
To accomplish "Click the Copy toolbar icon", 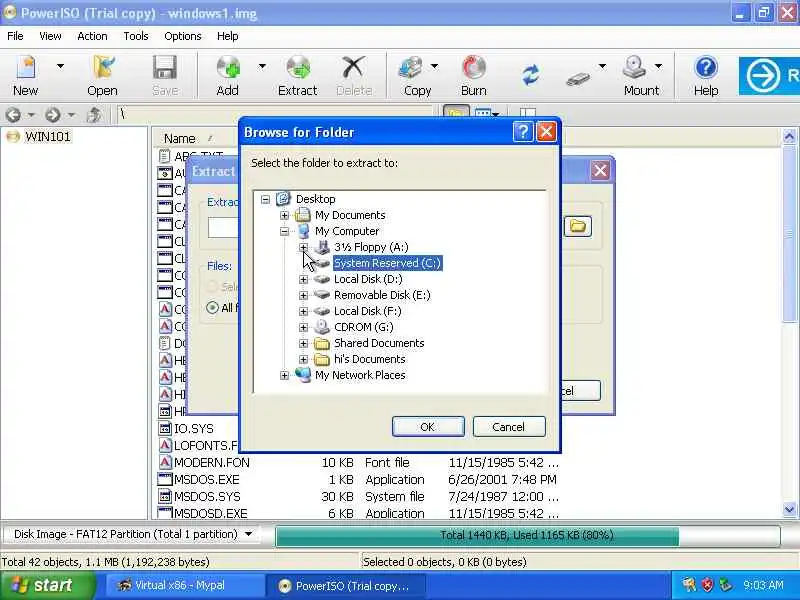I will coord(417,76).
